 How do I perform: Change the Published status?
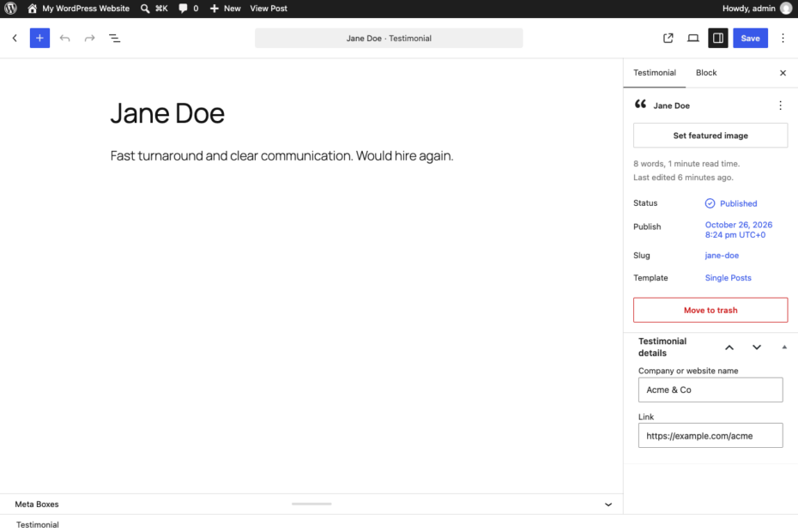[731, 203]
